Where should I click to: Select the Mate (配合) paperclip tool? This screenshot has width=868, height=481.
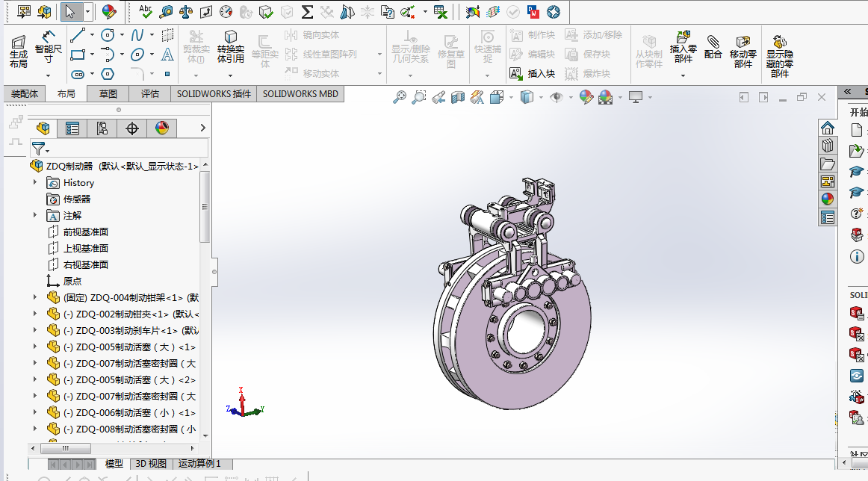coord(713,46)
